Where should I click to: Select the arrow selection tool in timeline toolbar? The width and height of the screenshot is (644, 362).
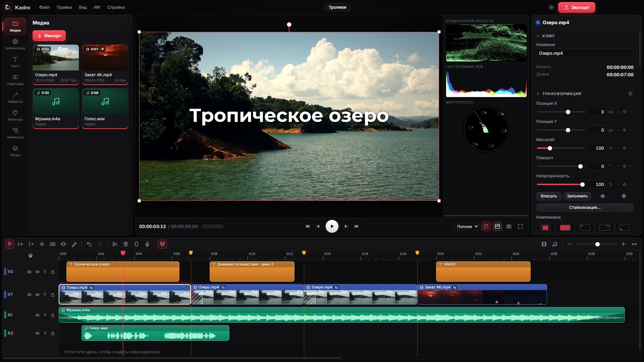click(9, 244)
